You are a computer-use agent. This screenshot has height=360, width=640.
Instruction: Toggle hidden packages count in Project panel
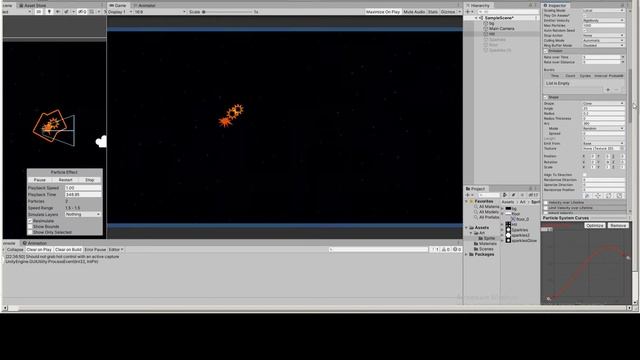point(533,195)
